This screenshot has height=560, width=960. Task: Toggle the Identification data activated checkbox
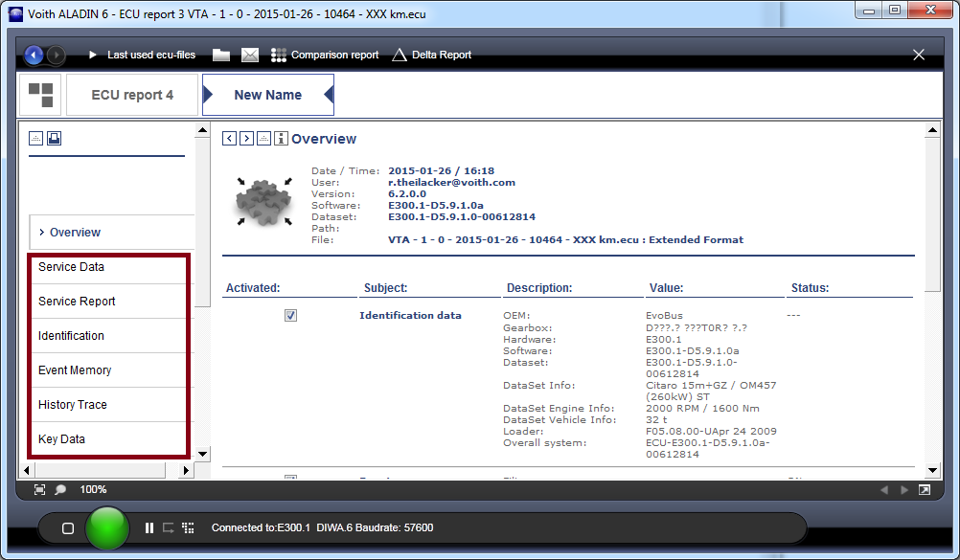291,315
